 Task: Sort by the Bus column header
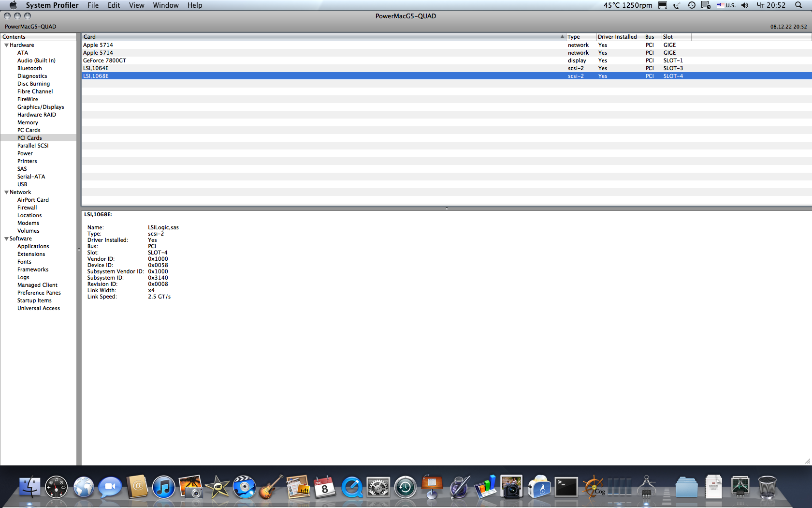(x=652, y=37)
